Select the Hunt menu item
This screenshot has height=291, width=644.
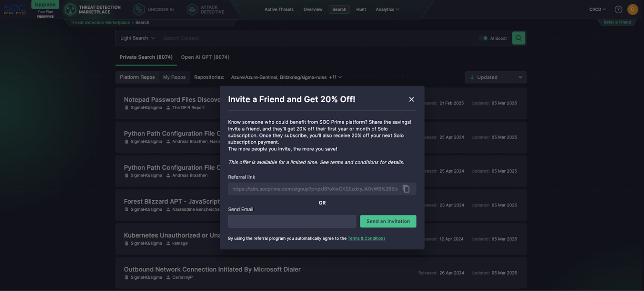pos(361,9)
